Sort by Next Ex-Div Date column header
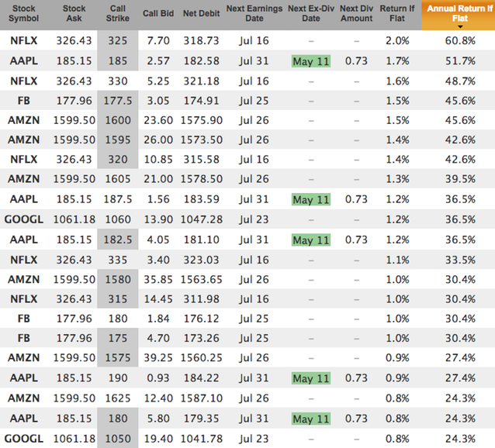The width and height of the screenshot is (495, 448). (311, 13)
